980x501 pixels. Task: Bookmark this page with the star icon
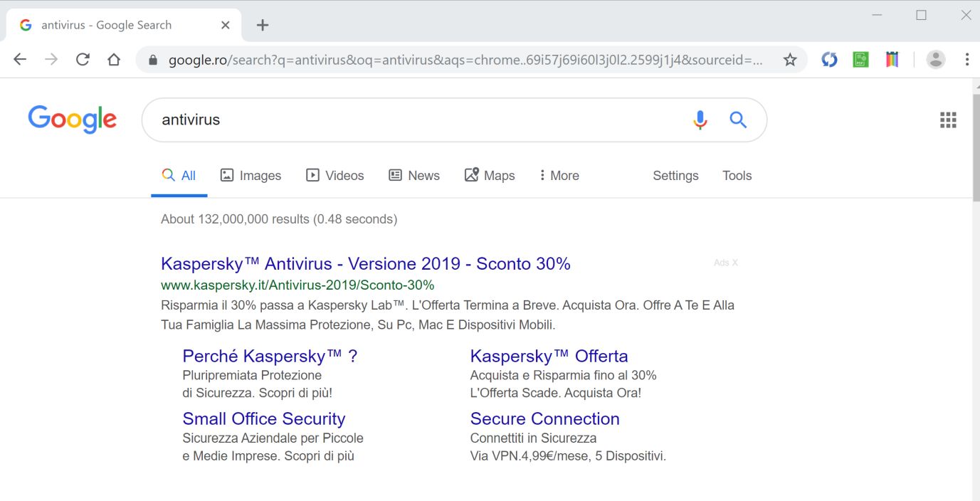point(790,60)
